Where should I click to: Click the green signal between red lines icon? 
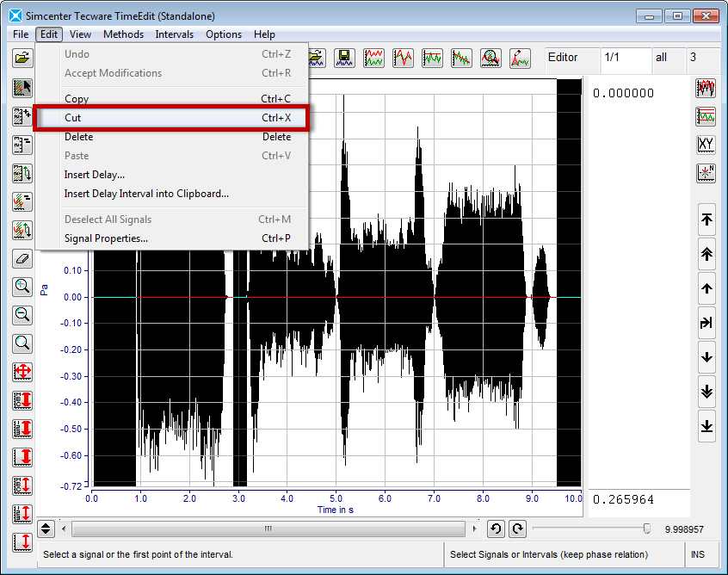click(x=706, y=116)
